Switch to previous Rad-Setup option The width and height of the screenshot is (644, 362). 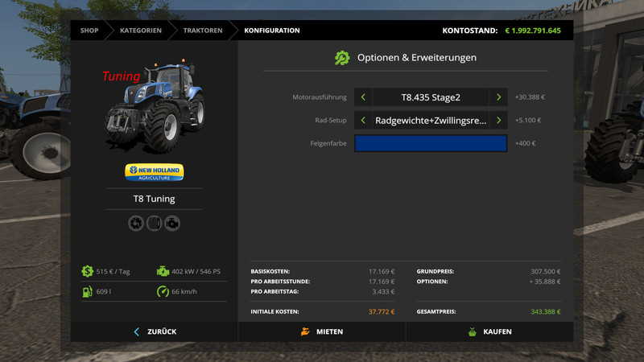click(x=363, y=121)
